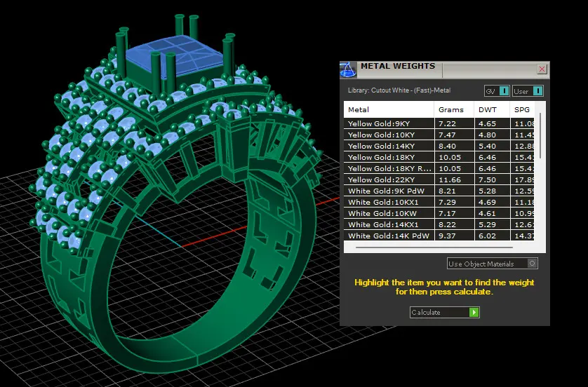Sort by the SPG column header
588x387 pixels.
[x=522, y=110]
